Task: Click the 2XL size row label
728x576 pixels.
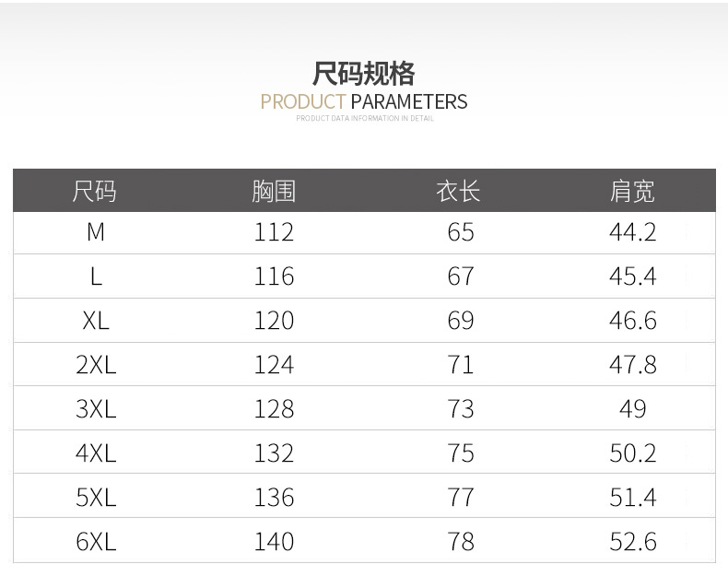Action: coord(95,365)
